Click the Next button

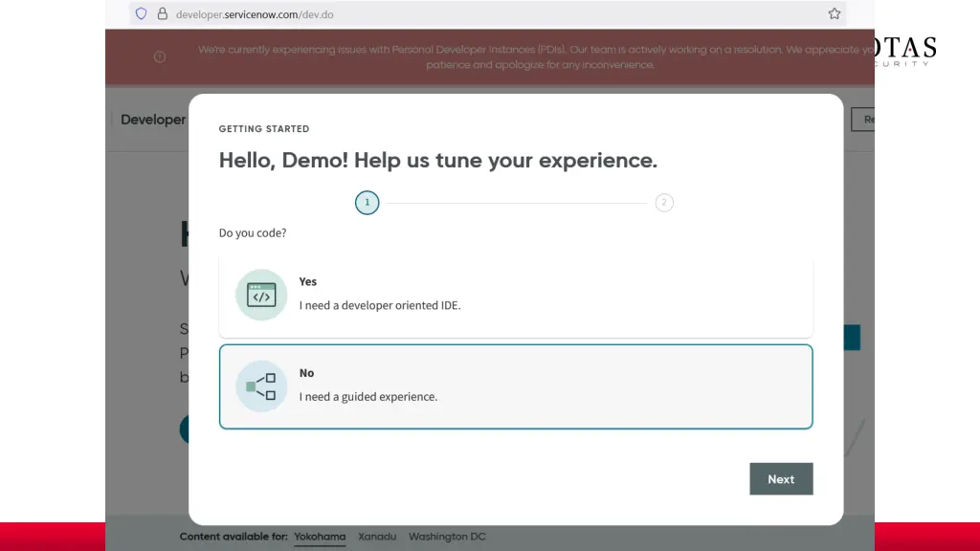tap(781, 479)
